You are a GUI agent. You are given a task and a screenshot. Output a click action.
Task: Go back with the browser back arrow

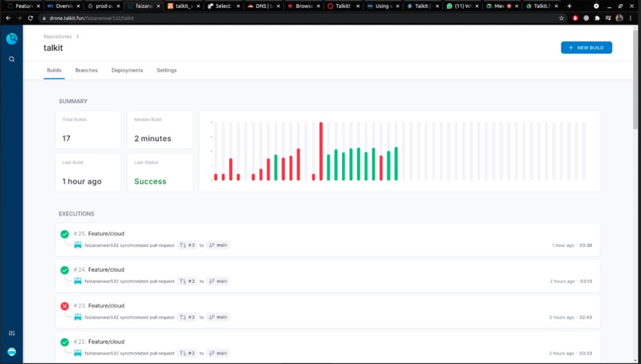coord(8,18)
